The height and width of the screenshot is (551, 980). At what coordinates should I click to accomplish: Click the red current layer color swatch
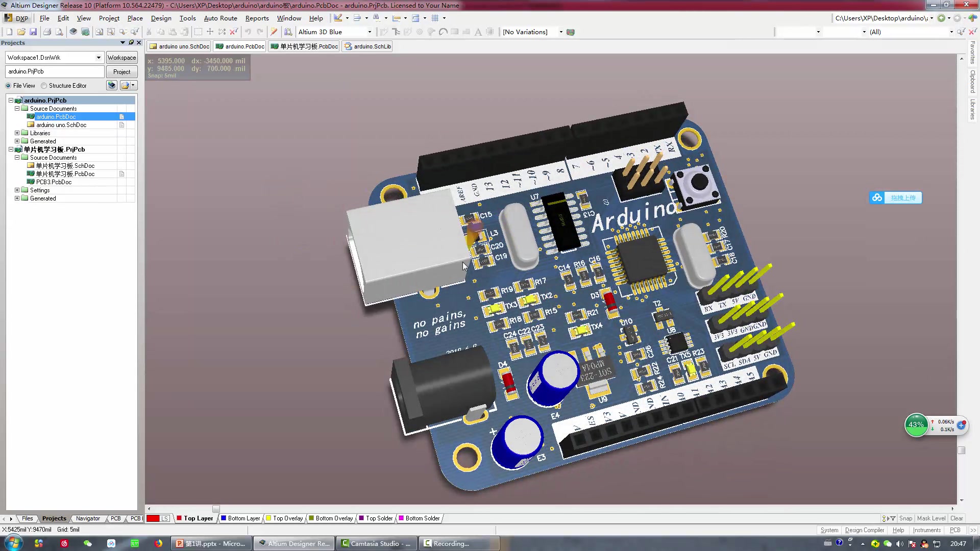coord(153,518)
